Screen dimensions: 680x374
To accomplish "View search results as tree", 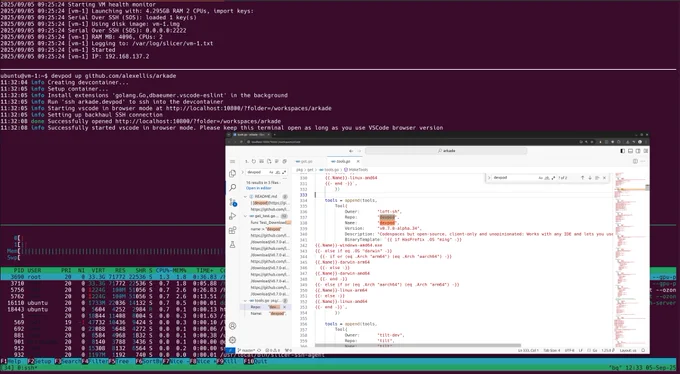I will [x=277, y=161].
